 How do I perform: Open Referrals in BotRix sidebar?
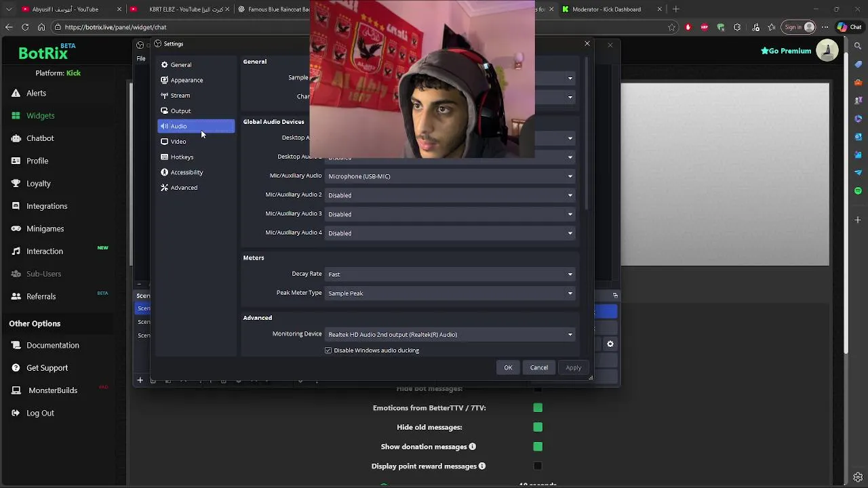(41, 296)
